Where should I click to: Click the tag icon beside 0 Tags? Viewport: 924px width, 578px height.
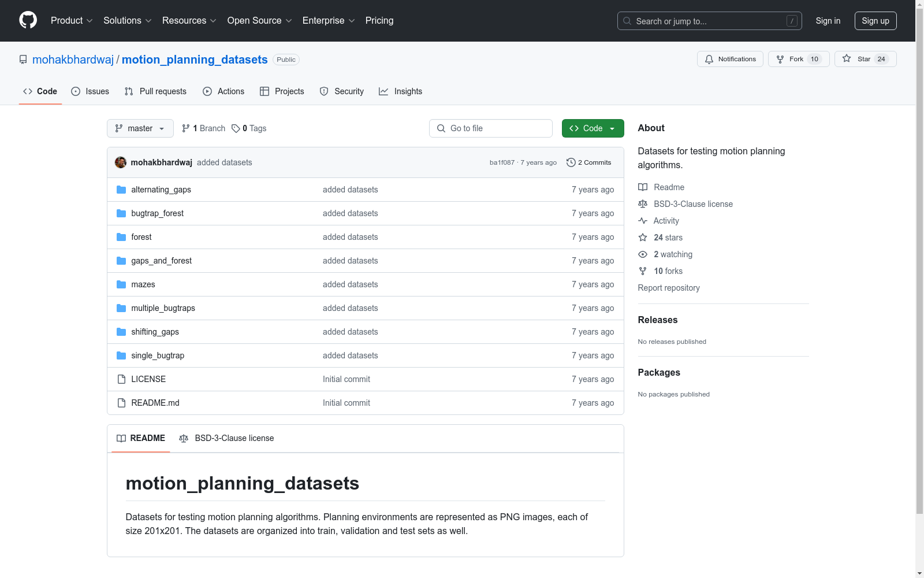[236, 128]
